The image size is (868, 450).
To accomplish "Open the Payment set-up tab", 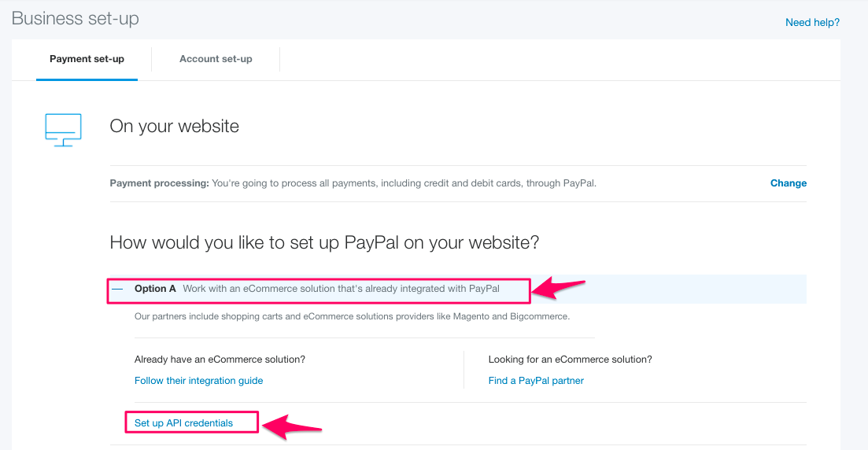I will [x=87, y=59].
